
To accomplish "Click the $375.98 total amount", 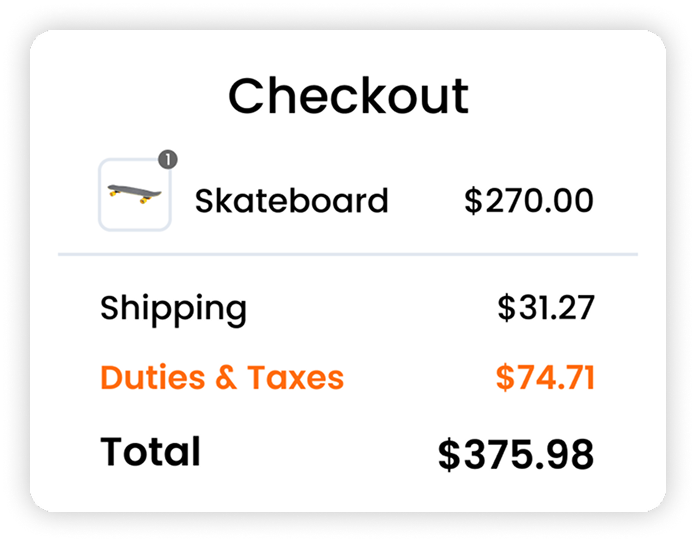I will 516,455.
